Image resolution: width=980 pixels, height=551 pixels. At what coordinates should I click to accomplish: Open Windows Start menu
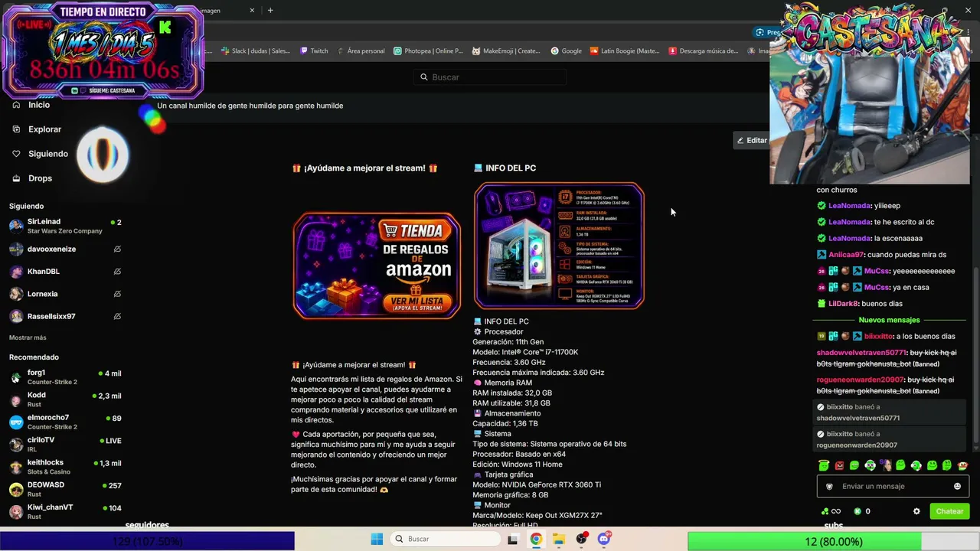377,540
